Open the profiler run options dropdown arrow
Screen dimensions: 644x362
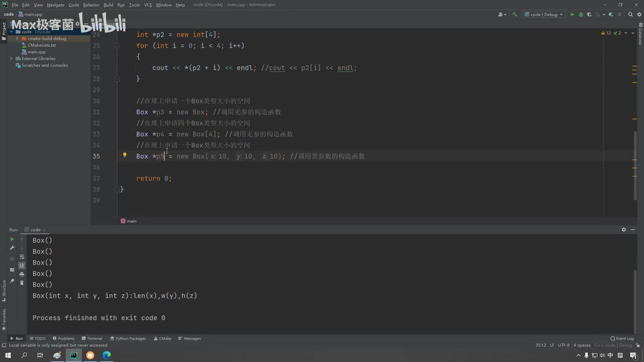(x=603, y=15)
